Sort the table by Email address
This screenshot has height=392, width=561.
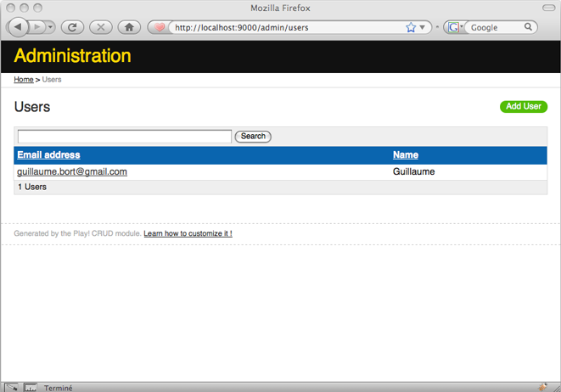coord(48,154)
